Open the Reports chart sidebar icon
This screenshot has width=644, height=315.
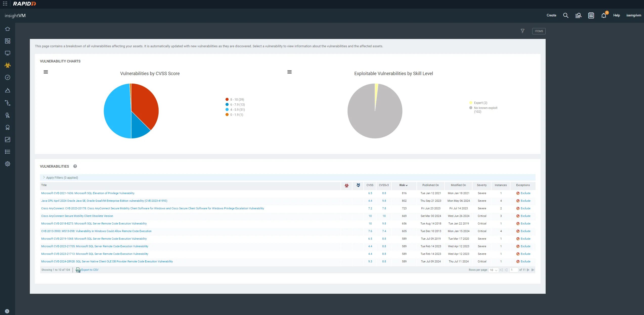8,140
